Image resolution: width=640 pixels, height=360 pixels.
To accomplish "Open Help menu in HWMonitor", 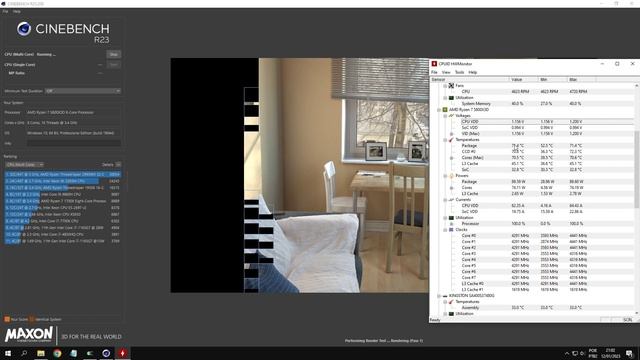I will pos(473,72).
